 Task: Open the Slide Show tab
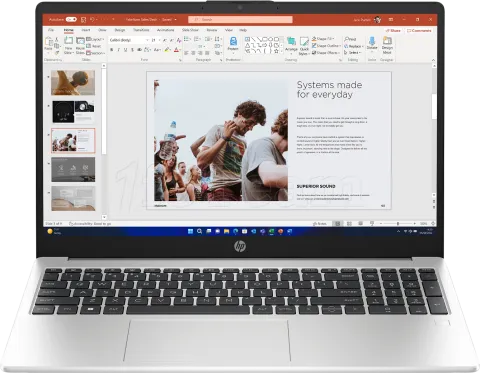(190, 30)
